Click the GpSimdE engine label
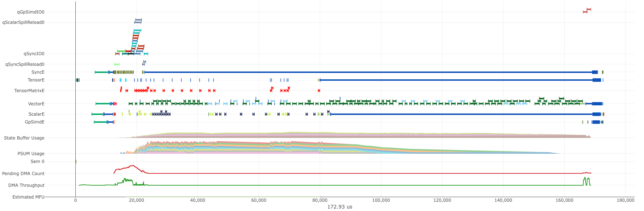This screenshot has width=644, height=211. click(34, 122)
